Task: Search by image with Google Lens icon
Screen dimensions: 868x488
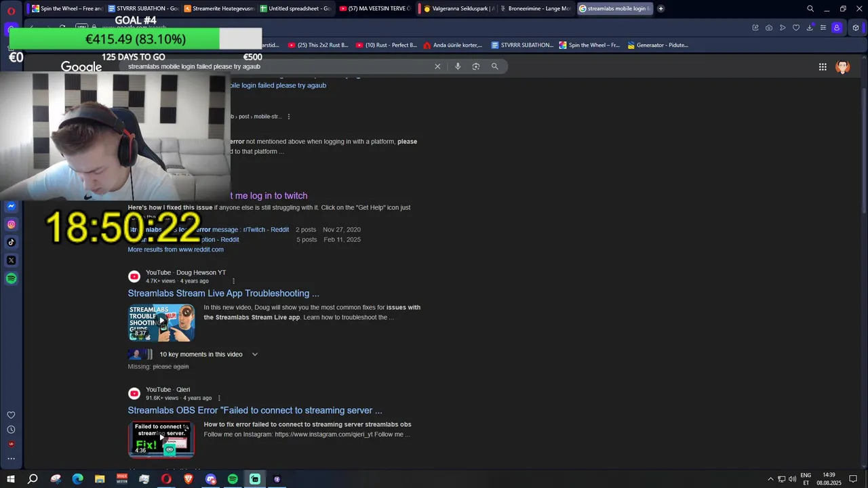Action: tap(476, 66)
